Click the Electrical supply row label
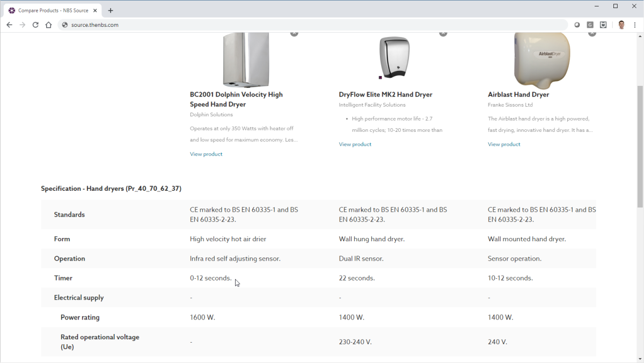Screen dimensions: 644x363 (x=79, y=298)
